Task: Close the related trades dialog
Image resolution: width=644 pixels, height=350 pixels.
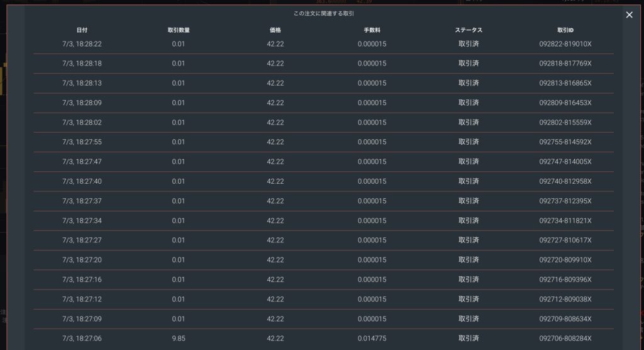Action: tap(629, 15)
